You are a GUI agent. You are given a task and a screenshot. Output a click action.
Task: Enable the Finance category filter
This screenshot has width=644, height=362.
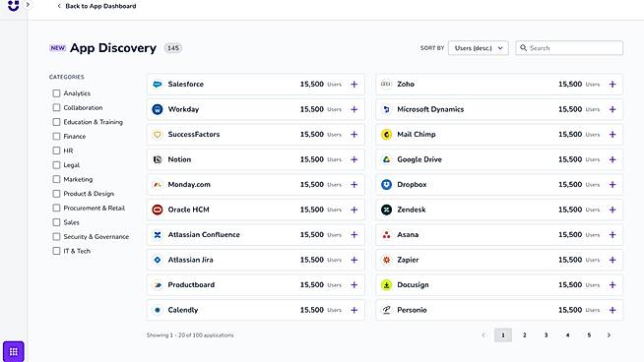[56, 137]
